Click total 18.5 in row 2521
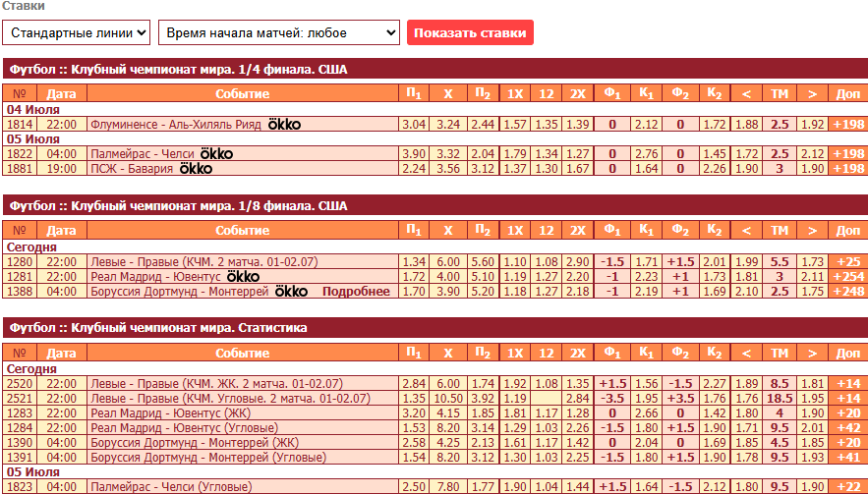The height and width of the screenshot is (494, 868). coord(780,399)
